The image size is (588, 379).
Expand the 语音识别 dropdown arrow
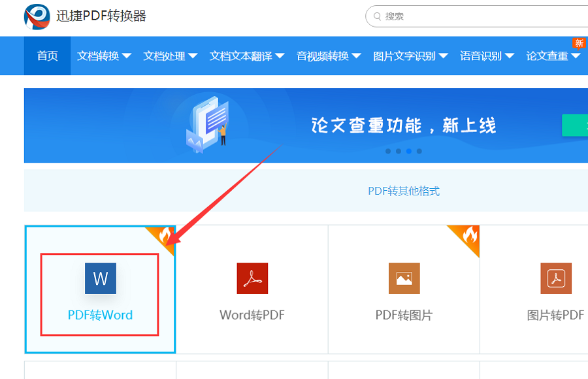[509, 56]
